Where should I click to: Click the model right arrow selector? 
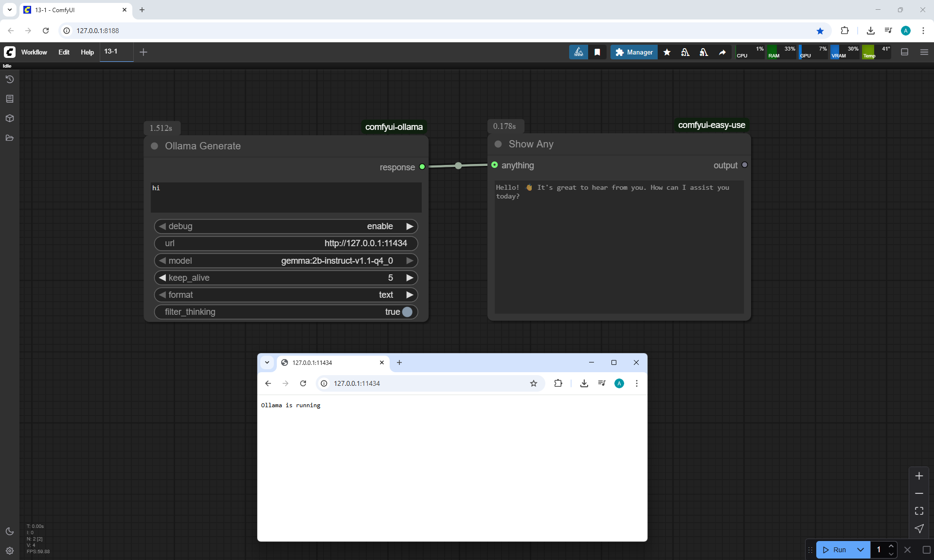(410, 261)
